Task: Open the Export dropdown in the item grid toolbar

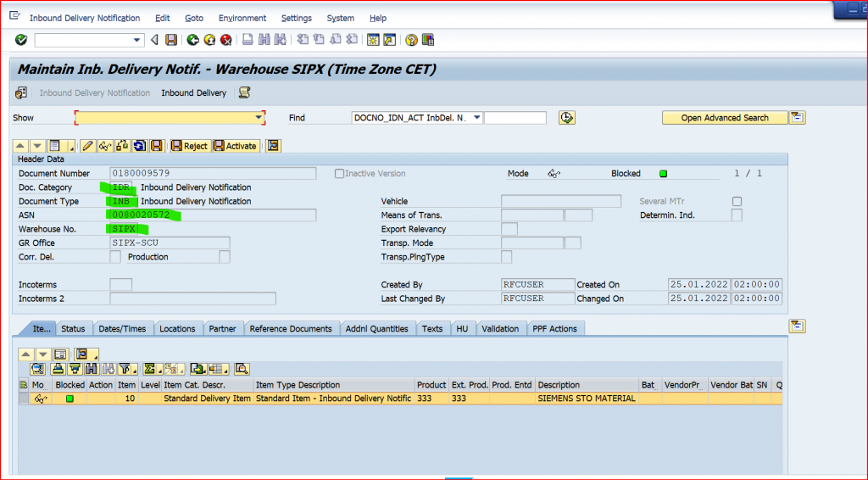Action: click(x=198, y=369)
